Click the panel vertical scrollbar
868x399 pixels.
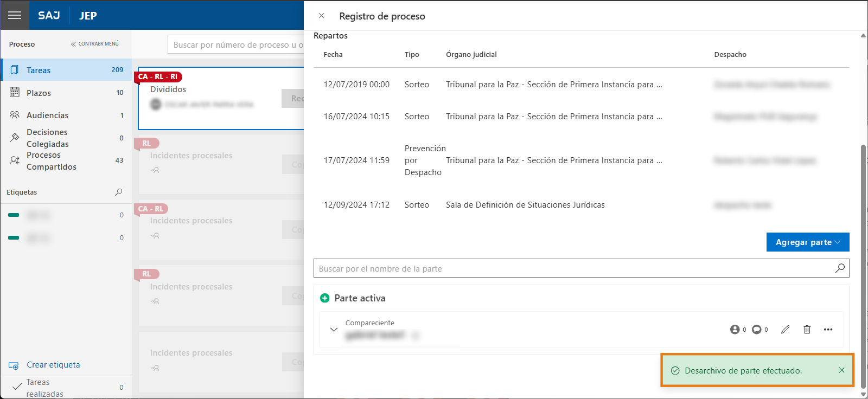(863, 266)
